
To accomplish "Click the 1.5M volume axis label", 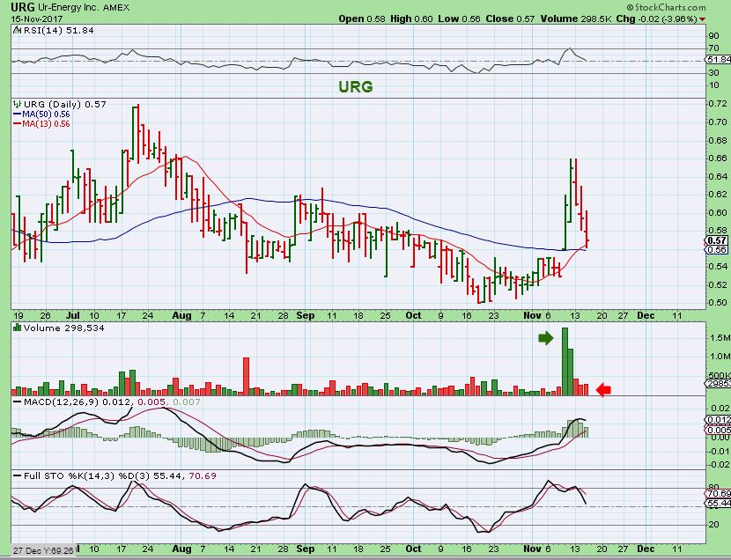I will (720, 337).
